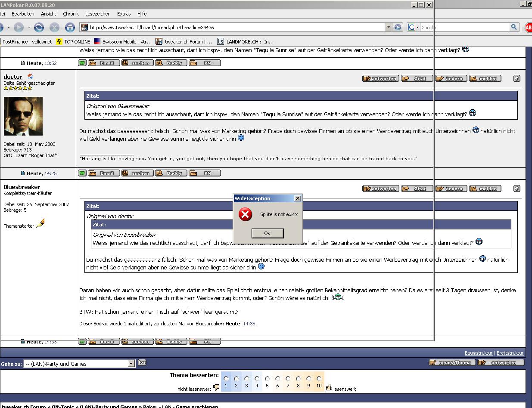Choose rating 5 radio button
Image resolution: width=532 pixels, height=408 pixels.
pos(267,379)
